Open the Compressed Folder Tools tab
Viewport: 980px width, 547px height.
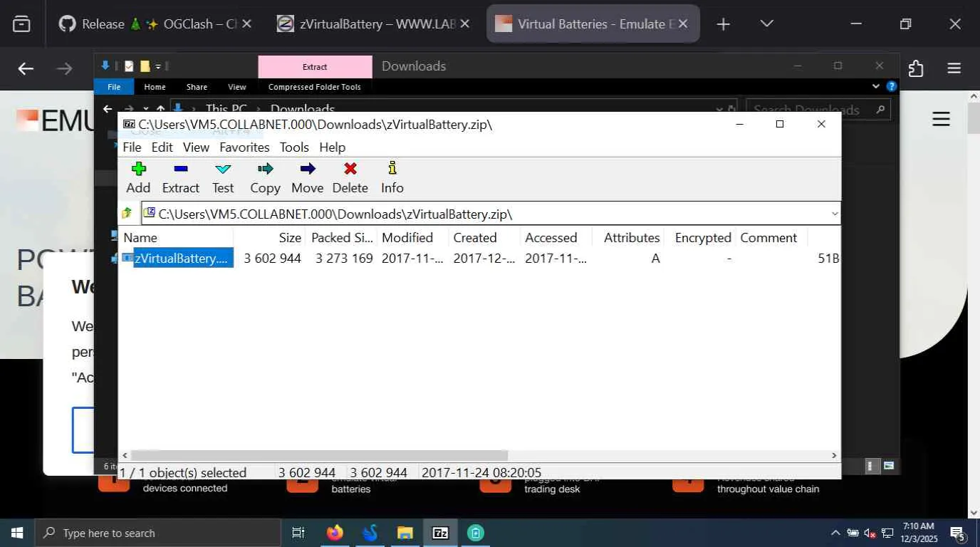[314, 87]
